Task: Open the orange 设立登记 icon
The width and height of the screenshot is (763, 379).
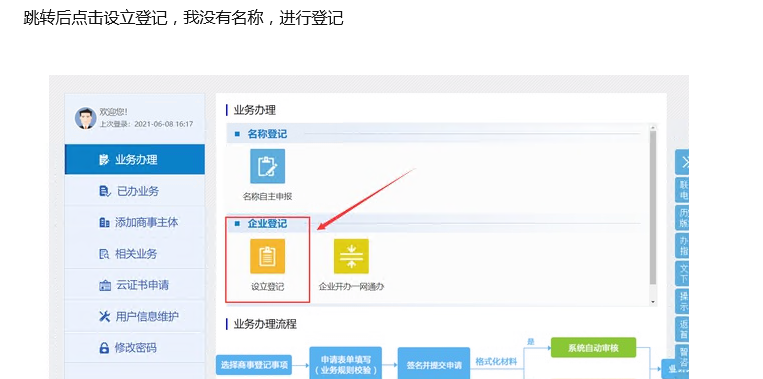Action: (267, 256)
